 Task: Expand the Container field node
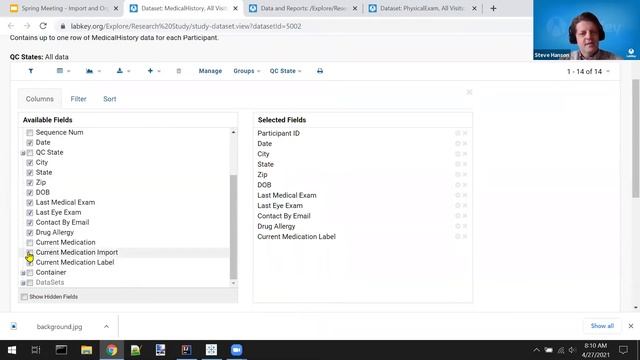click(x=23, y=273)
